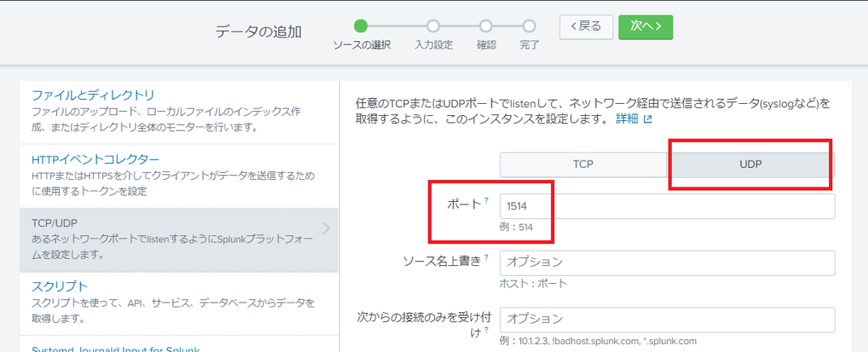The image size is (868, 352).
Task: Click the help icon for 次からの接続のみを受け付け
Action: (487, 330)
